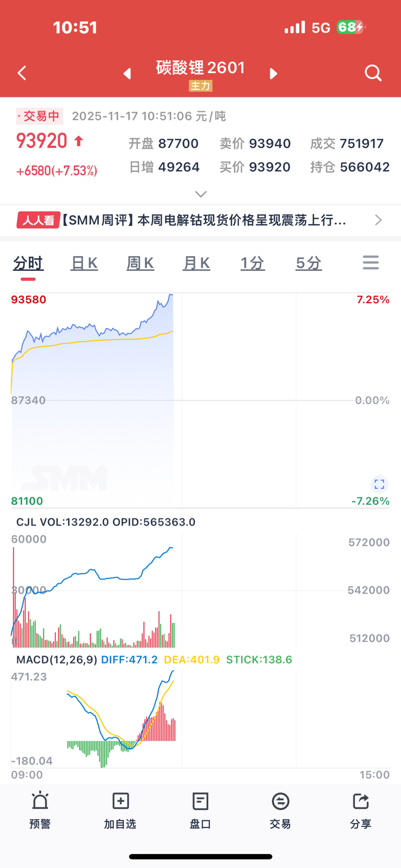Show the 1分 minute chart

point(252,263)
